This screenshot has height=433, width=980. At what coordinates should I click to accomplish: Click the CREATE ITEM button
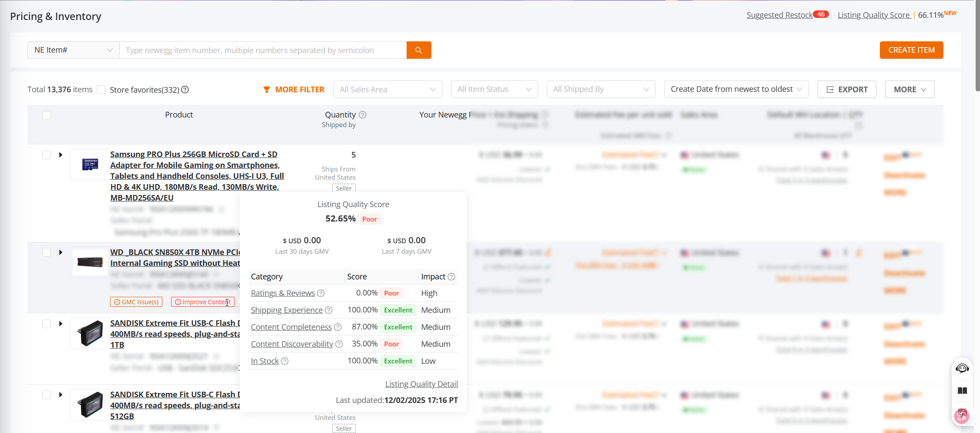click(911, 50)
